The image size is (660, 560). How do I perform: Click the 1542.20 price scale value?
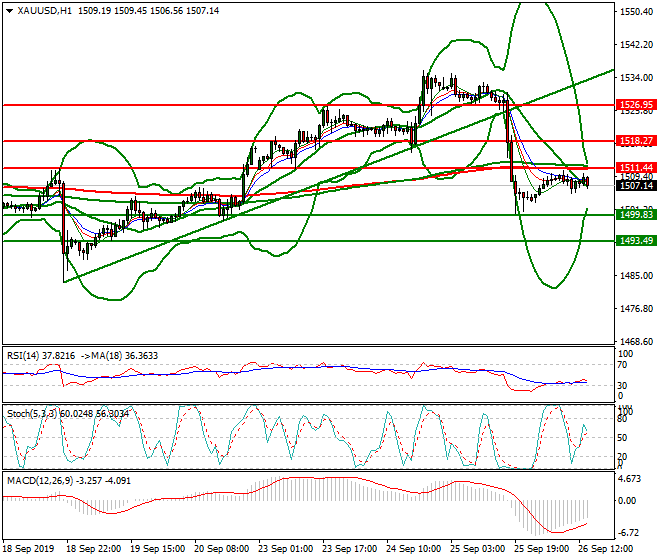coord(636,45)
